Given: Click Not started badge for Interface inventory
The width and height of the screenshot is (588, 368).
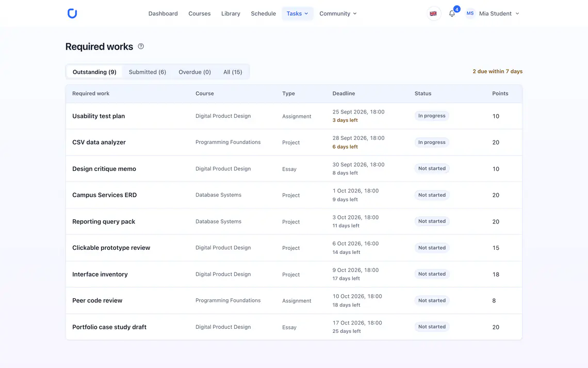Looking at the screenshot, I should pos(432,274).
